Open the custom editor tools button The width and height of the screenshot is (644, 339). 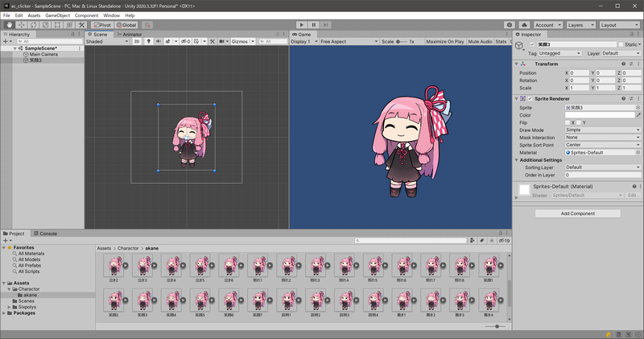(x=81, y=25)
